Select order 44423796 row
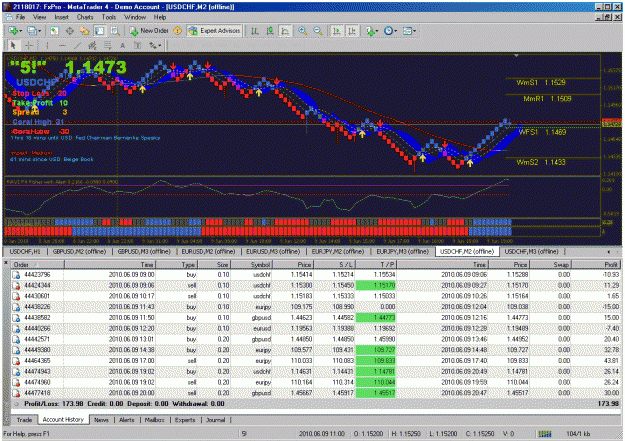 [316, 275]
